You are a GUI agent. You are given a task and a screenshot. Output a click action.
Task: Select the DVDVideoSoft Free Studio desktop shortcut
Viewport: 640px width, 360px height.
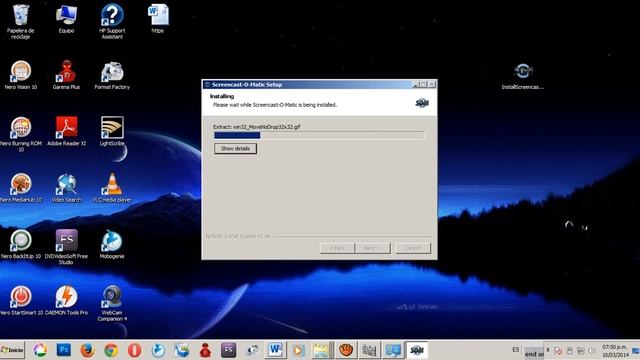coord(66,247)
